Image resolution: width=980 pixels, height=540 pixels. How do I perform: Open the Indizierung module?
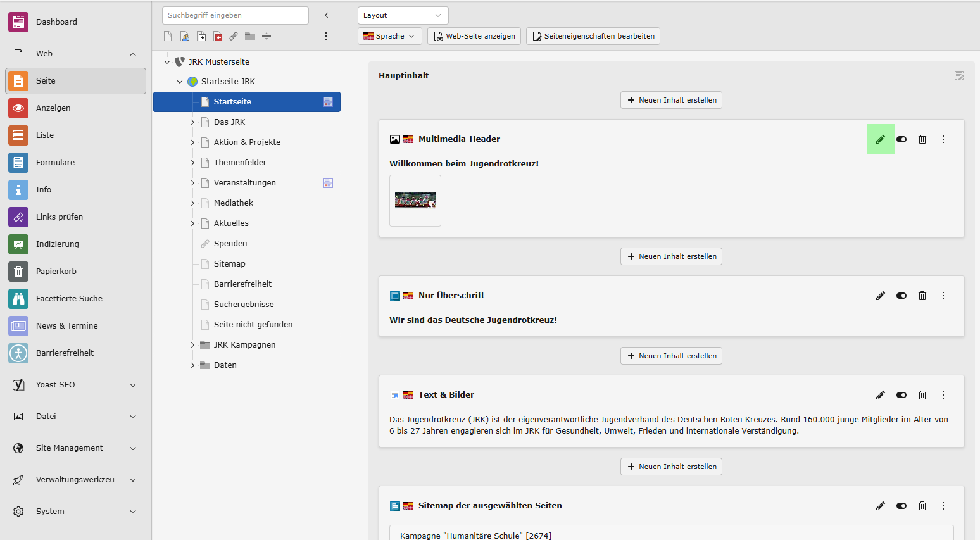coord(76,244)
